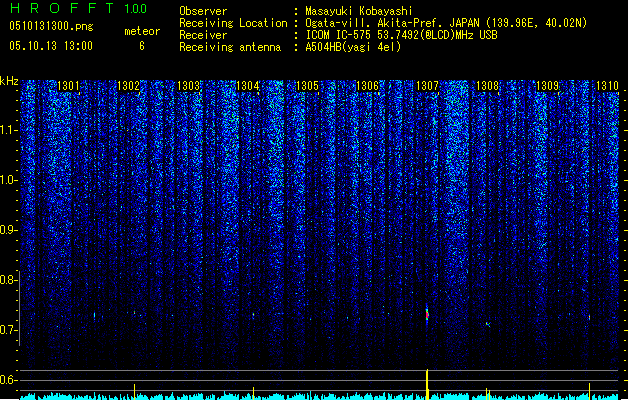
Task: Click the 1.1 kHz frequency axis label
Action: click(x=9, y=130)
